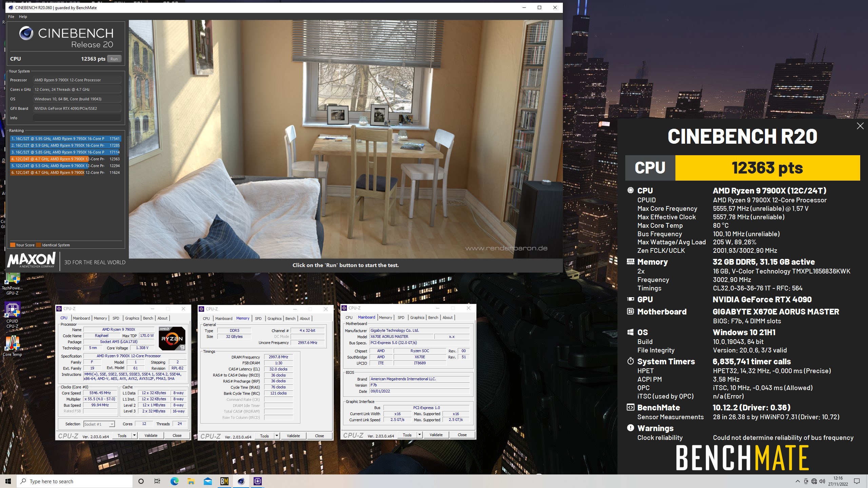Click Validate in left CPU-Z window
The width and height of the screenshot is (868, 488).
coord(151,435)
